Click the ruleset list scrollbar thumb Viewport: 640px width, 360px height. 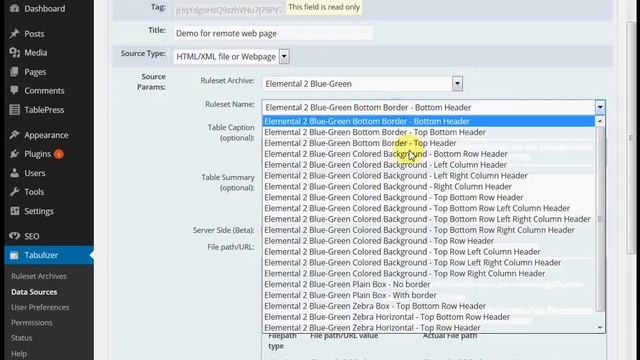600,219
